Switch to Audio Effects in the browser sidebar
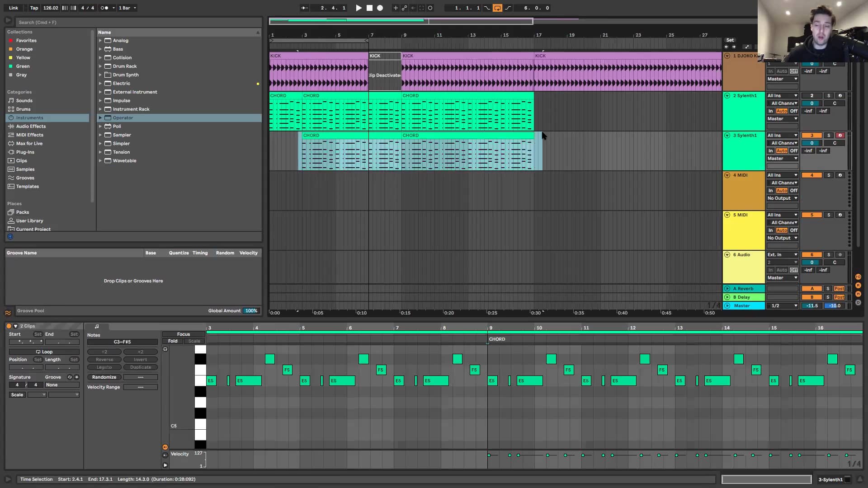This screenshot has height=488, width=868. tap(30, 126)
